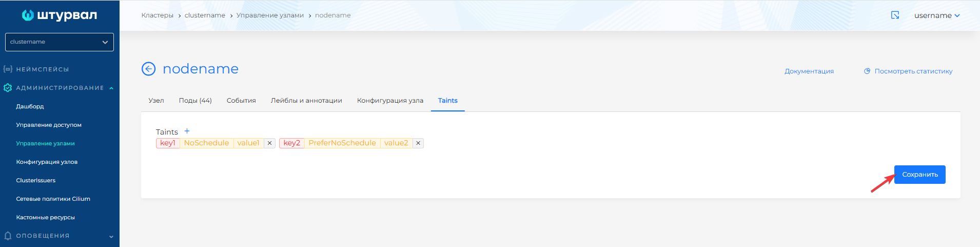Viewport: 980px width, 247px height.
Task: Click the PreferNoSchedule effect tag
Action: click(x=342, y=143)
